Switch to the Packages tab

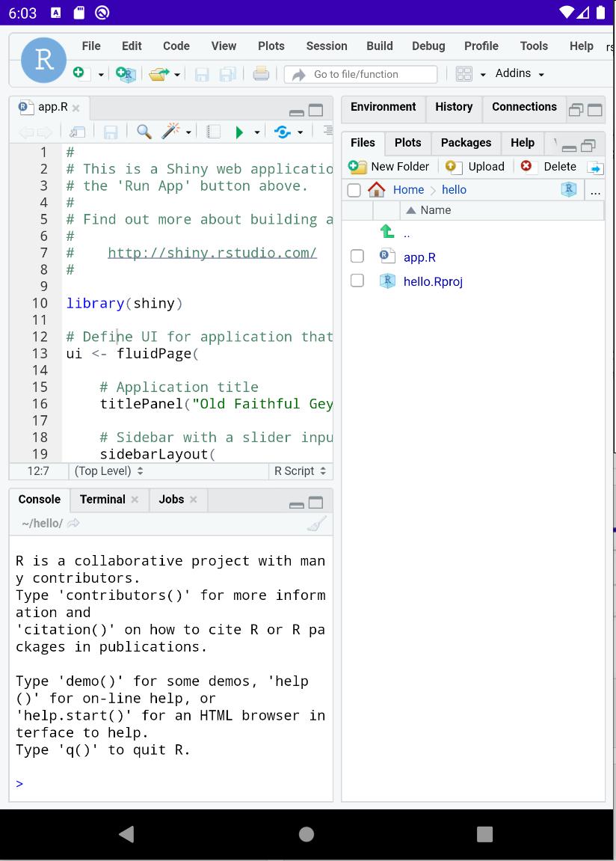466,143
